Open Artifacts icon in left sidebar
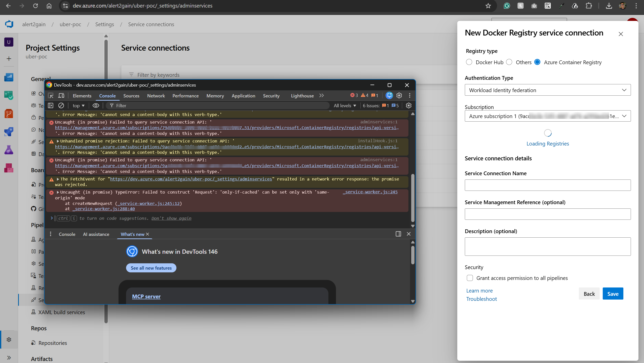The width and height of the screenshot is (644, 363). 9,168
